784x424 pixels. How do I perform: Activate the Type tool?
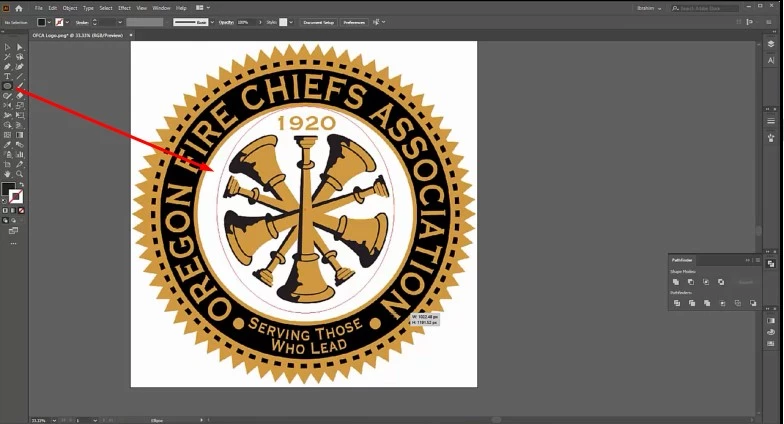(7, 76)
